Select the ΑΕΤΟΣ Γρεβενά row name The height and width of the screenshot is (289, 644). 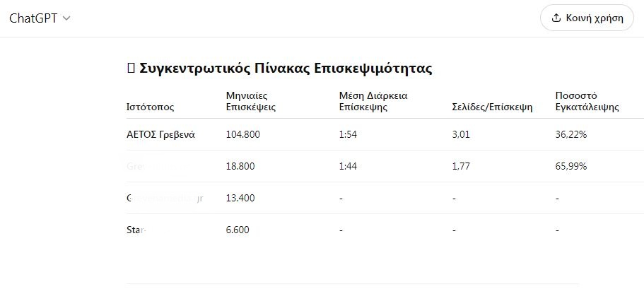(161, 135)
